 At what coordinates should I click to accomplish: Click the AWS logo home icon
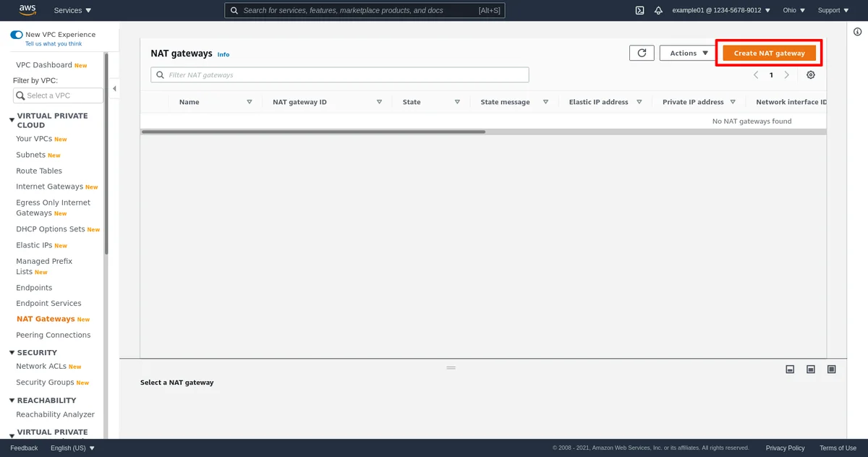coord(27,9)
